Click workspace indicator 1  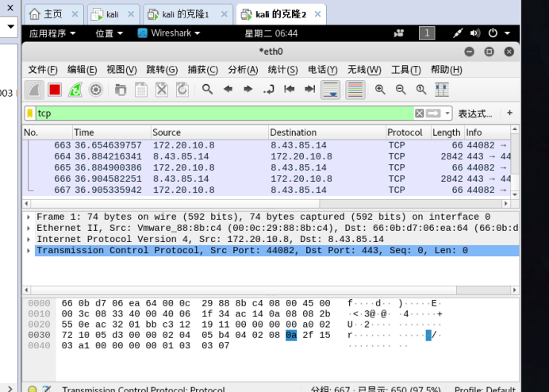[427, 33]
